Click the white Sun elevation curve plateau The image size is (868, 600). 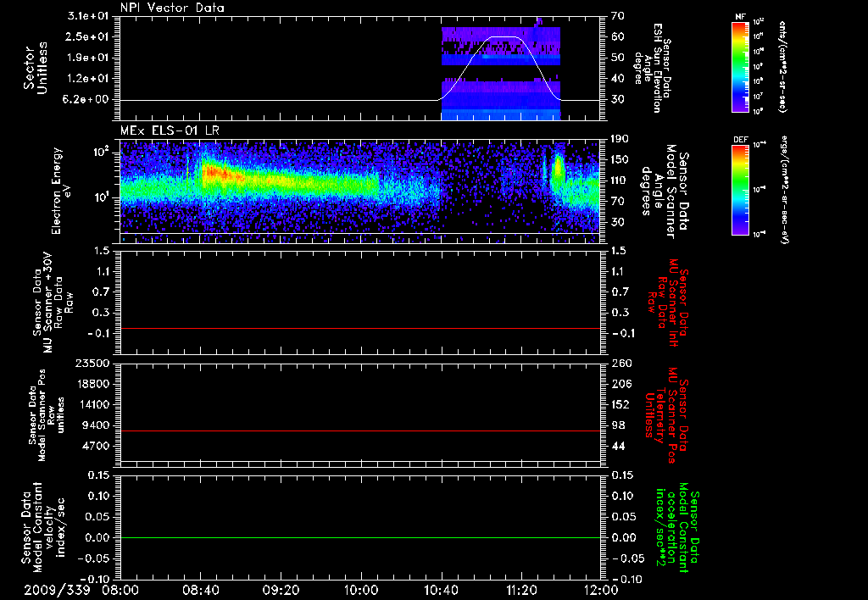coord(504,36)
